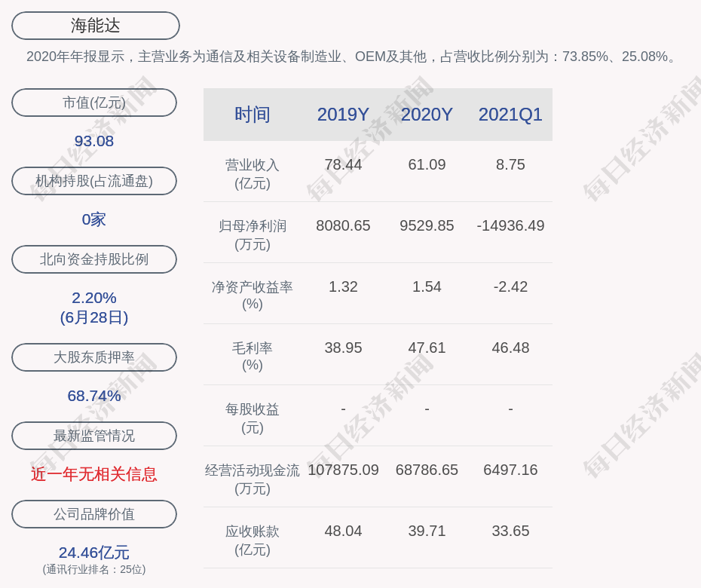Select the -14936.49 net profit value
Screen dimensions: 701x588
510,225
